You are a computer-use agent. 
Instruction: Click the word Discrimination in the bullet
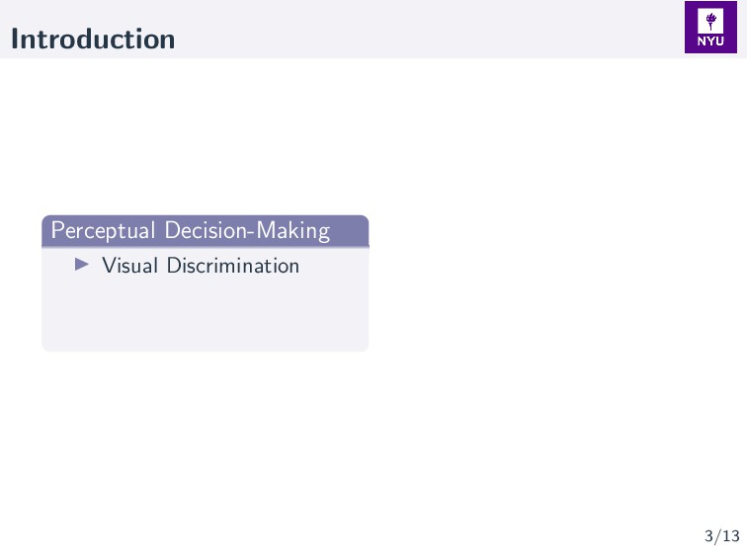(x=233, y=266)
